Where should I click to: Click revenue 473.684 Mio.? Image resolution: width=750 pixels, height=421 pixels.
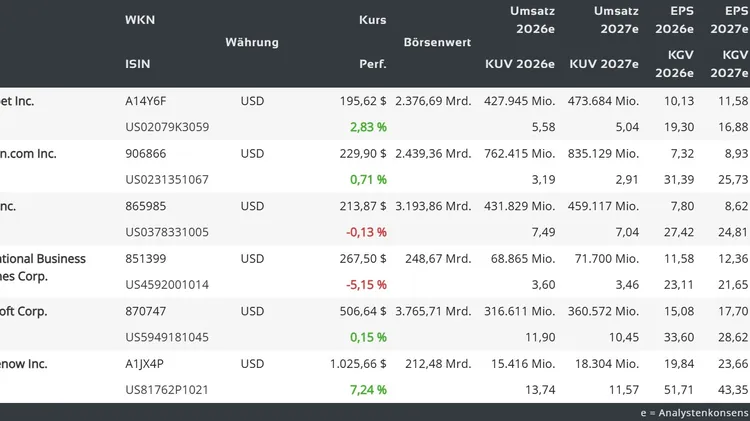coord(603,101)
